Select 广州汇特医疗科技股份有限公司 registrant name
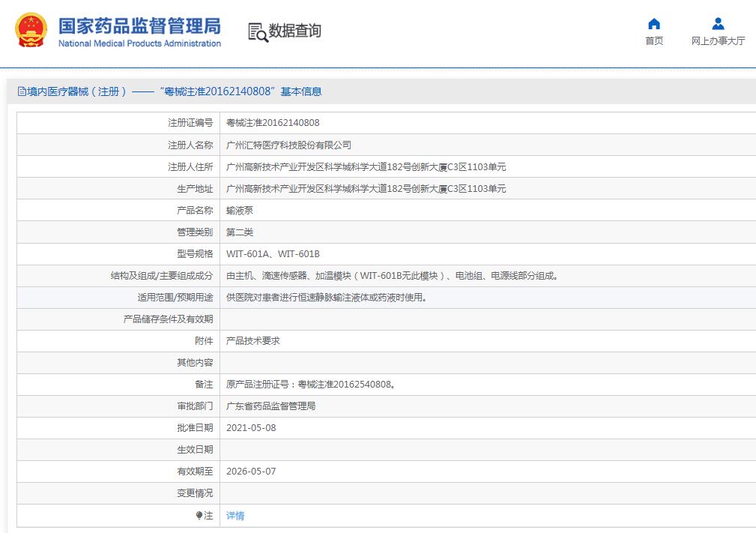Screen dimensions: 756x533 click(288, 145)
